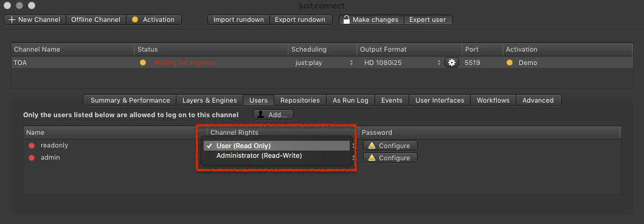Screen dimensions: 644x224
Task: Open the As Run Log tab
Action: (350, 100)
